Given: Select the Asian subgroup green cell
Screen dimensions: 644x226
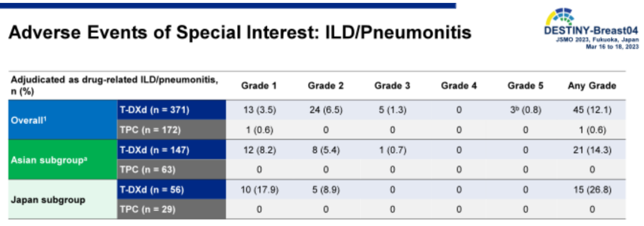Looking at the screenshot, I should click(63, 160).
